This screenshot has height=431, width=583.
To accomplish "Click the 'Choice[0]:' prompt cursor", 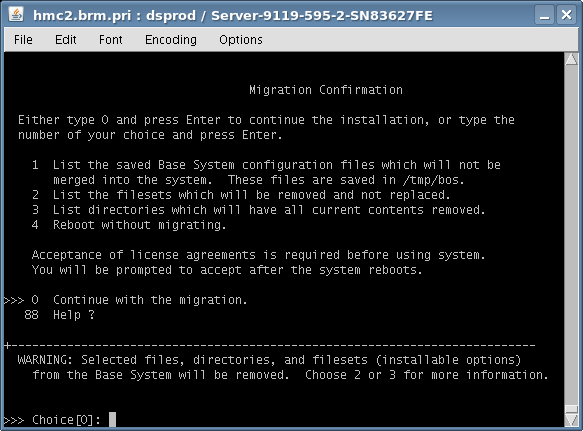I will coord(112,419).
